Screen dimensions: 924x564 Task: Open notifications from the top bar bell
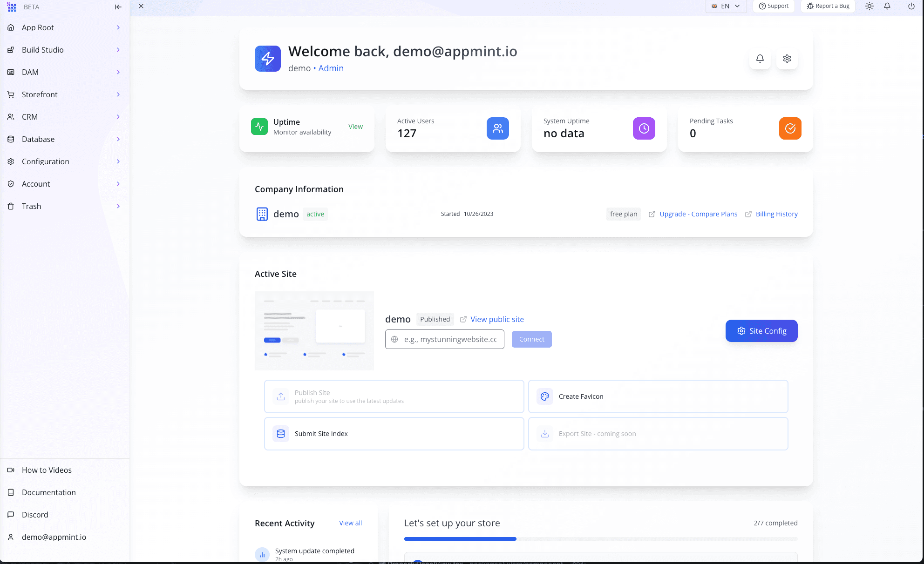click(887, 6)
